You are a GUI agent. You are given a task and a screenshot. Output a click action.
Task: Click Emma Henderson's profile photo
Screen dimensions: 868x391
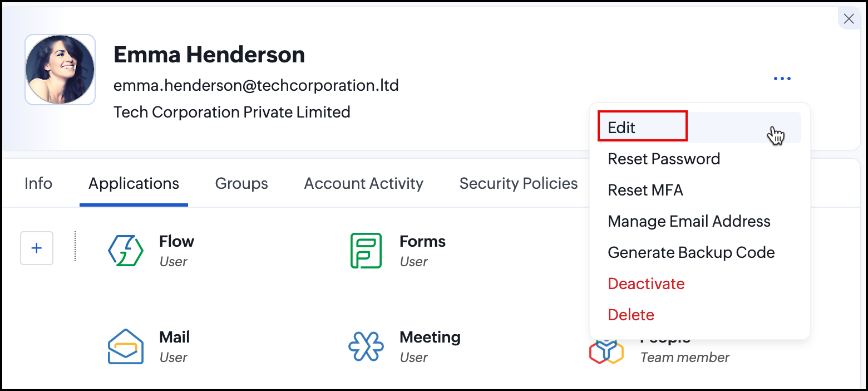(x=60, y=70)
